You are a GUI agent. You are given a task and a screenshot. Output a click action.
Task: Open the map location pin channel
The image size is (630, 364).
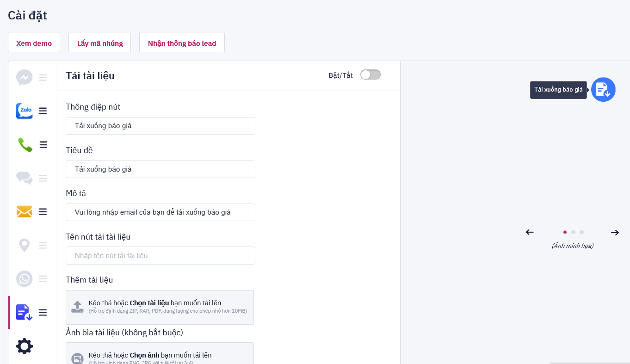pyautogui.click(x=25, y=245)
